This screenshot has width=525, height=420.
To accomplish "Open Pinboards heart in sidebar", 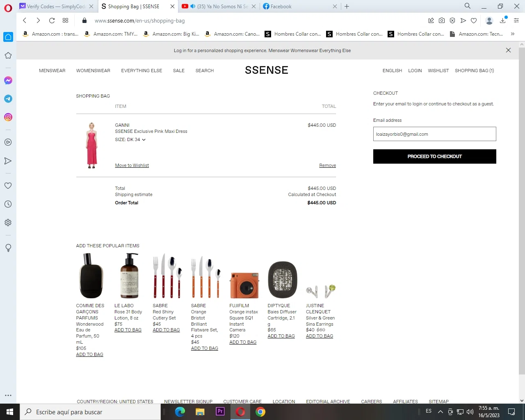I will click(x=8, y=186).
